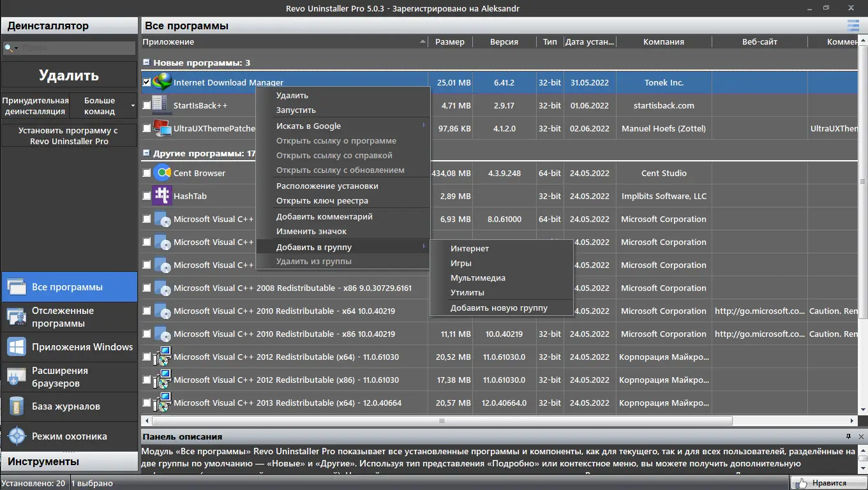This screenshot has height=490, width=868.
Task: Click the icon of Visual C++ 2010 x86 10.0.40219
Action: tap(163, 334)
